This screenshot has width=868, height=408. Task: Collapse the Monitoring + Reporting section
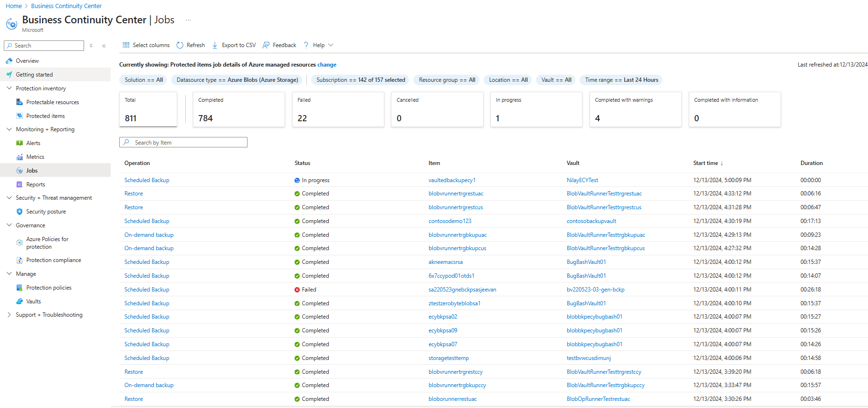point(9,129)
